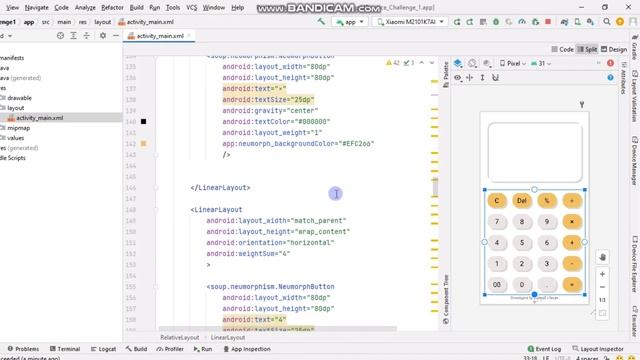Screen dimensions: 640x360
Task: Open the API 31 version dropdown
Action: (541, 63)
